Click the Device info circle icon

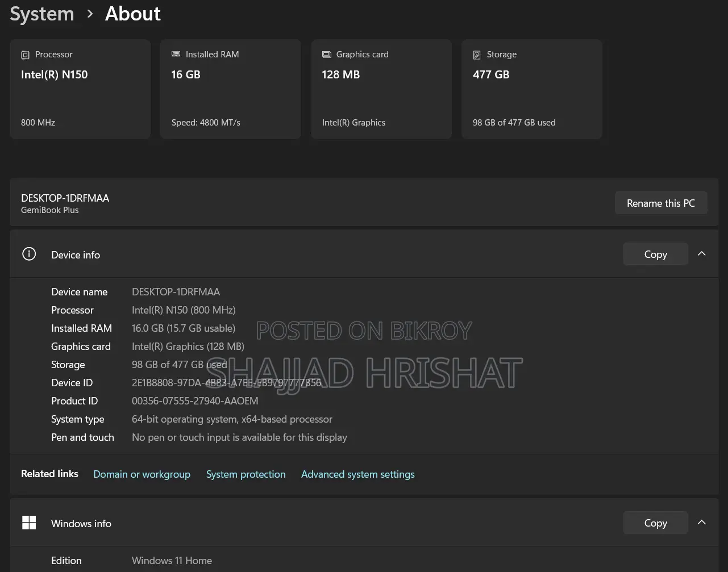(x=29, y=254)
